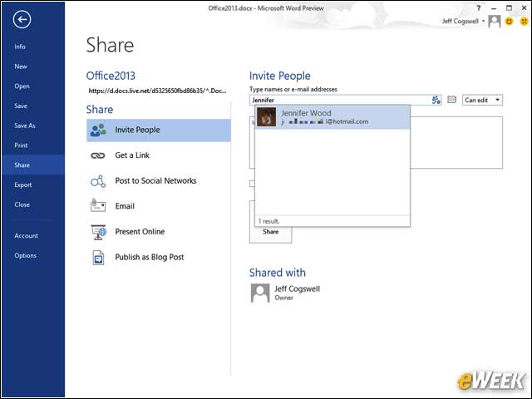Select the Email share option
This screenshot has height=399, width=532.
(x=125, y=206)
